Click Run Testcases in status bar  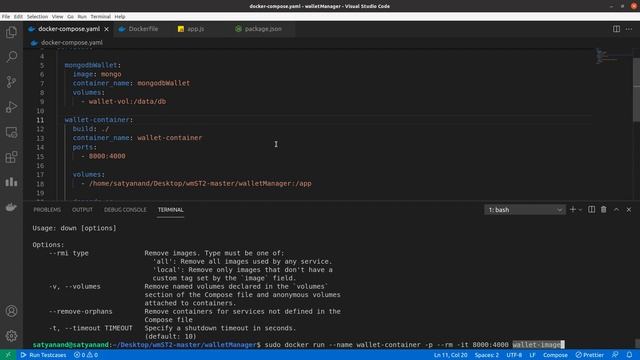pos(43,355)
